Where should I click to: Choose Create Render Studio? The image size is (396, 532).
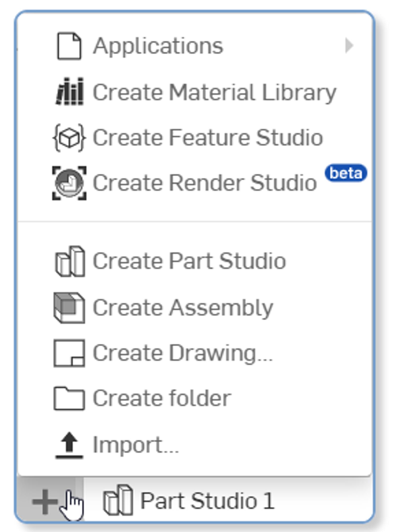(x=205, y=183)
